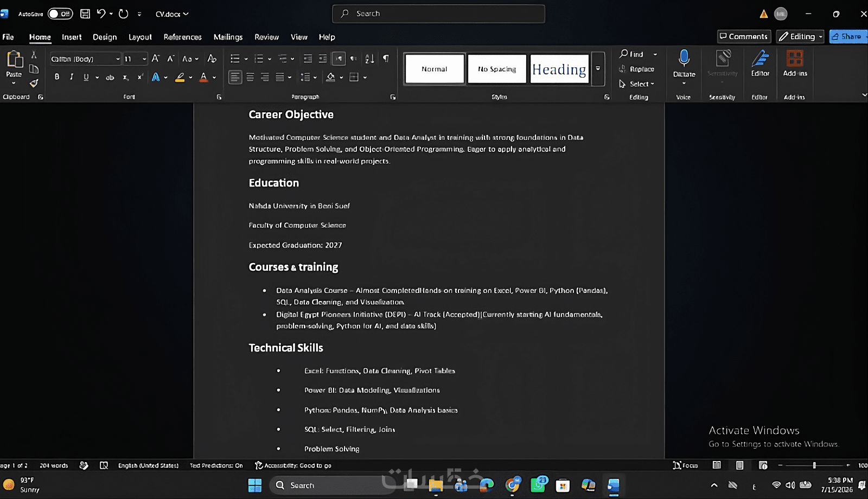Click the Share button
This screenshot has height=499, width=868.
point(848,36)
